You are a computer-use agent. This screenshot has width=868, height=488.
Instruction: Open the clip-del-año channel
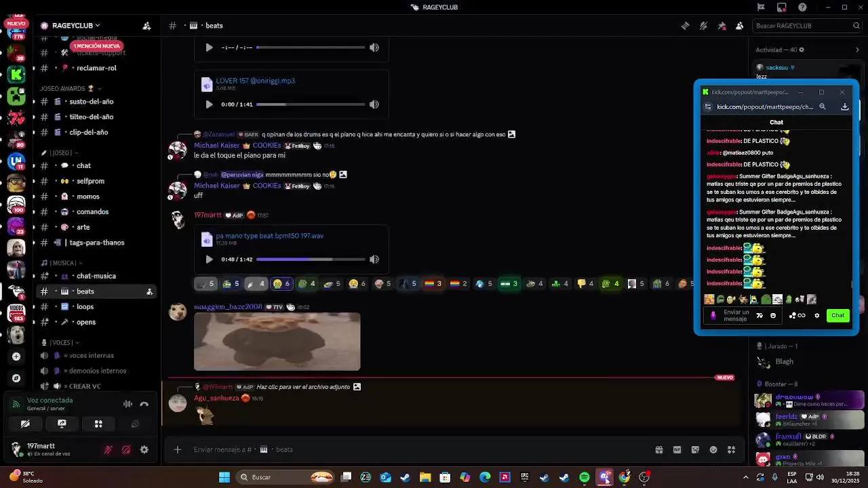[96, 132]
